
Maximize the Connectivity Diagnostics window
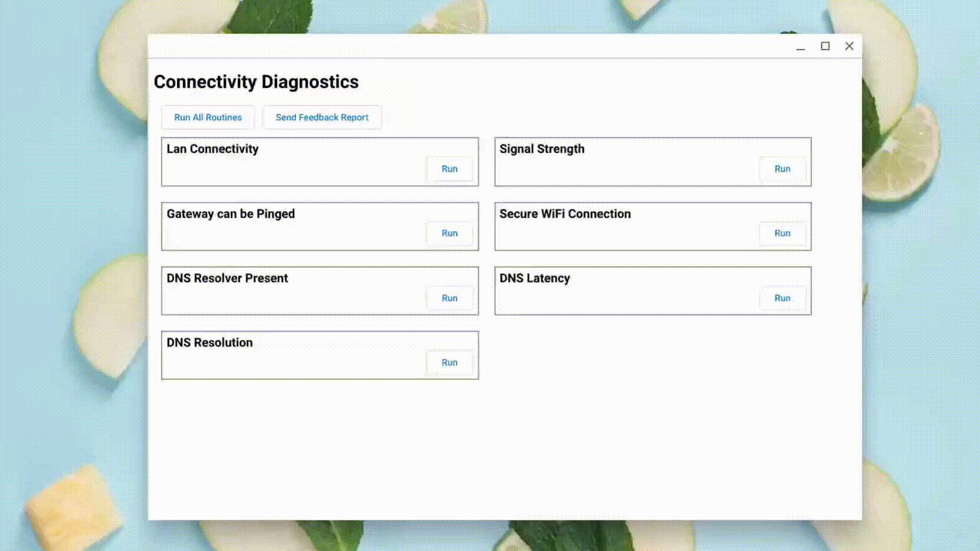(x=824, y=46)
